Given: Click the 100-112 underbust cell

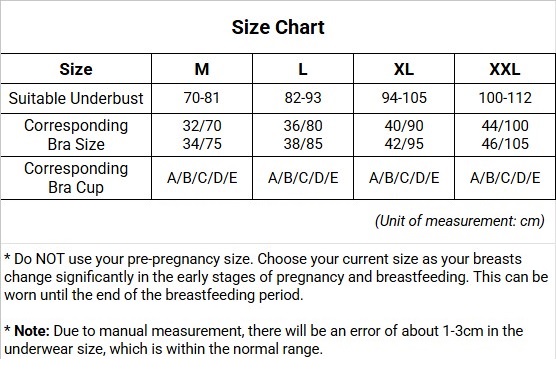Looking at the screenshot, I should point(505,99).
